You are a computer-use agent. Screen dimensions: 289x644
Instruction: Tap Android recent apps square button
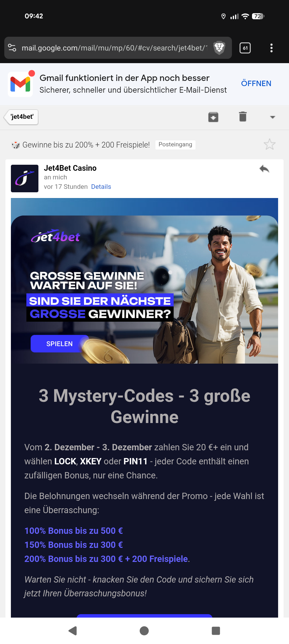point(216,631)
